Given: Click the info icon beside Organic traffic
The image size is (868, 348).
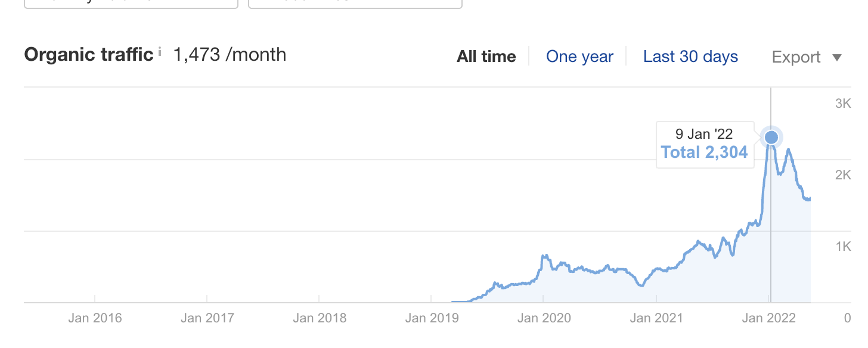Looking at the screenshot, I should coord(160,54).
